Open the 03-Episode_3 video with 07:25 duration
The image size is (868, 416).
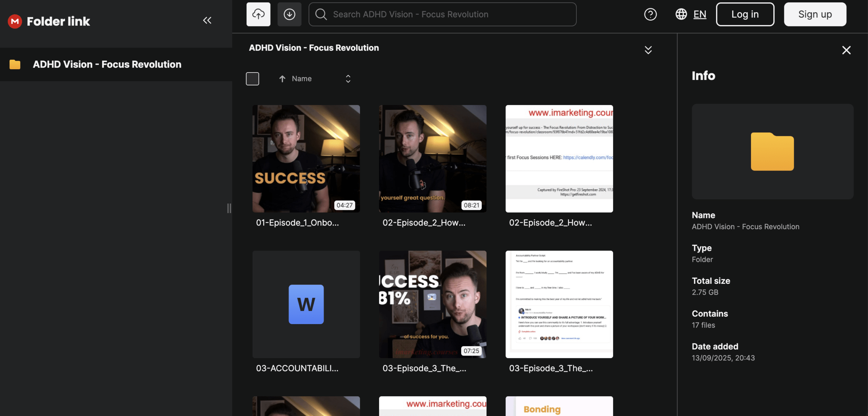[x=432, y=304]
